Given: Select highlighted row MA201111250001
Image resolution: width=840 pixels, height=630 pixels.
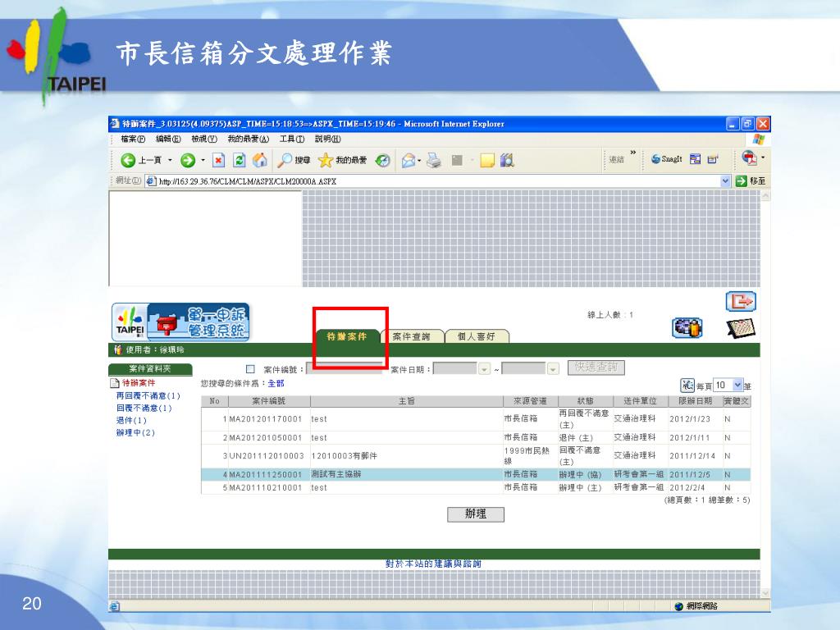Looking at the screenshot, I should (476, 475).
